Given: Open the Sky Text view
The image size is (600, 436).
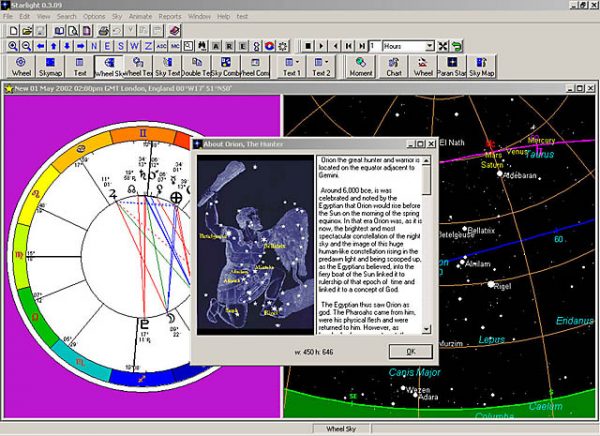Looking at the screenshot, I should click(169, 66).
